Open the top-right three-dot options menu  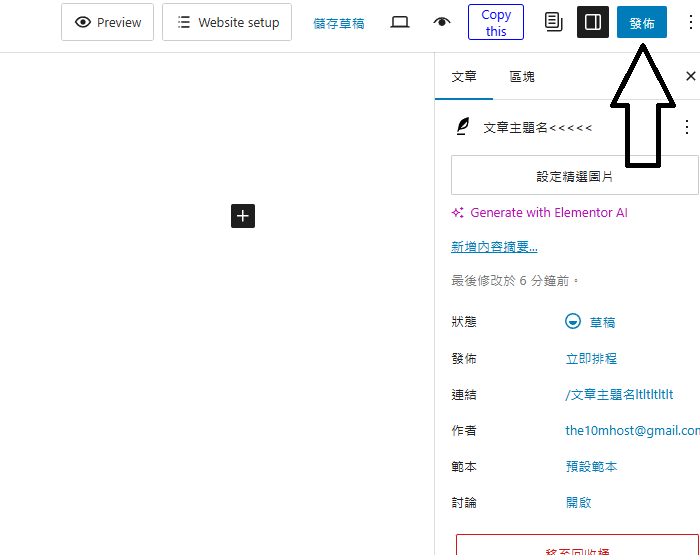688,22
